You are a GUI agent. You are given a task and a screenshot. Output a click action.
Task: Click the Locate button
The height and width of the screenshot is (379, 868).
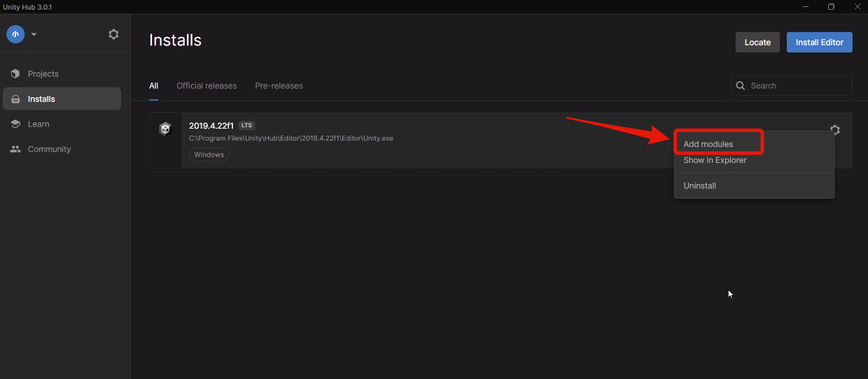[757, 42]
